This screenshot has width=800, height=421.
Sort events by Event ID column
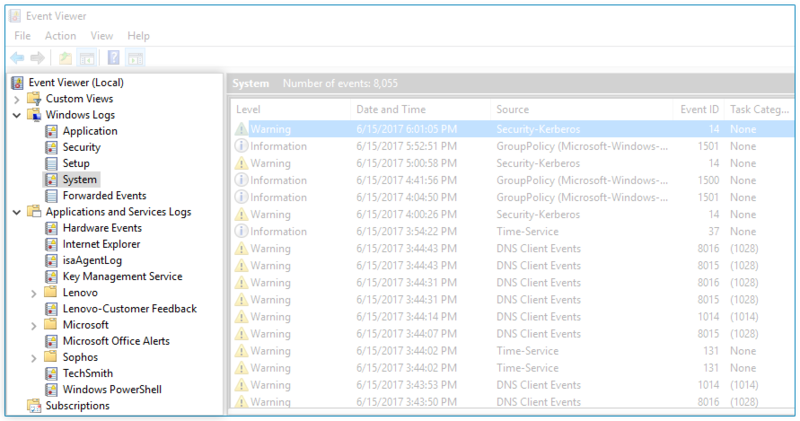pos(699,108)
